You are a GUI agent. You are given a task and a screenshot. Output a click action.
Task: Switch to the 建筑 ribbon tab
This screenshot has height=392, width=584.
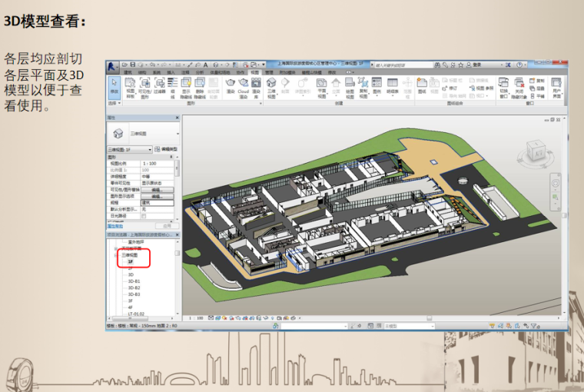click(128, 71)
